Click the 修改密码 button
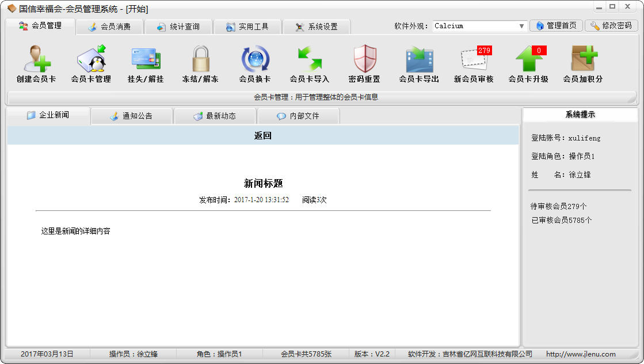The width and height of the screenshot is (644, 364). (x=611, y=26)
